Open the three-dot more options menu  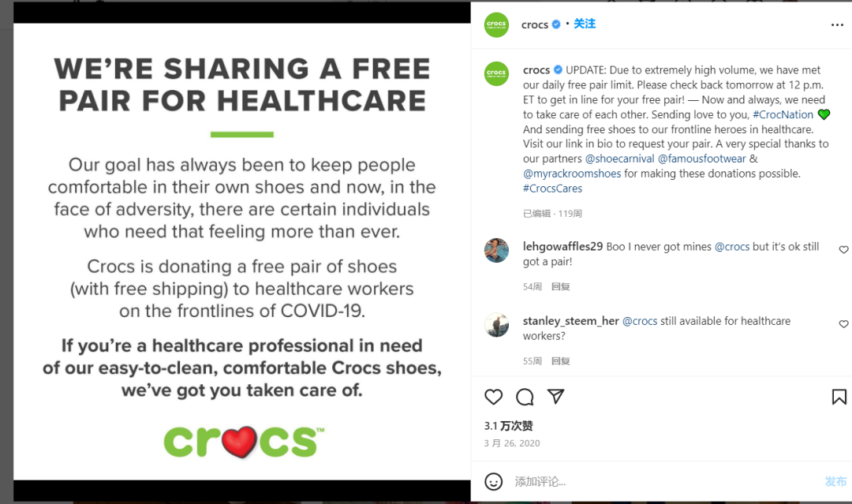pos(837,25)
